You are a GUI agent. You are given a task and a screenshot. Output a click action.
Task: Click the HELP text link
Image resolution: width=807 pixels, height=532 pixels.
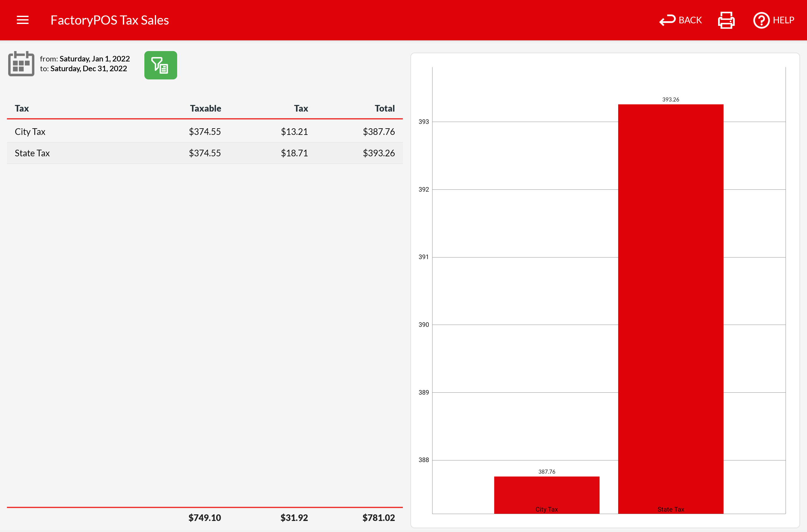(783, 20)
